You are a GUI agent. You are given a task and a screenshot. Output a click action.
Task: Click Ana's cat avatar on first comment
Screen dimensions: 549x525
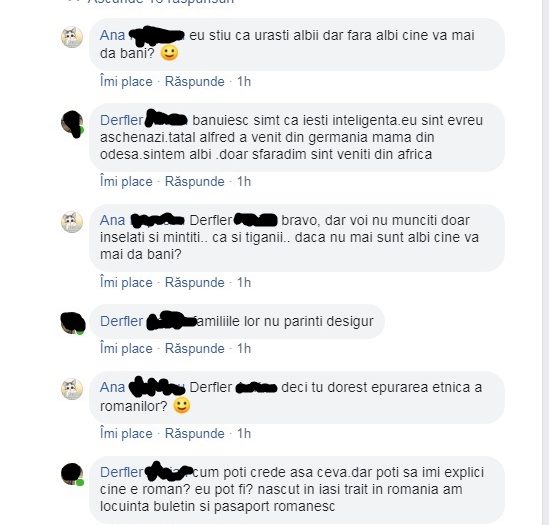[x=72, y=37]
